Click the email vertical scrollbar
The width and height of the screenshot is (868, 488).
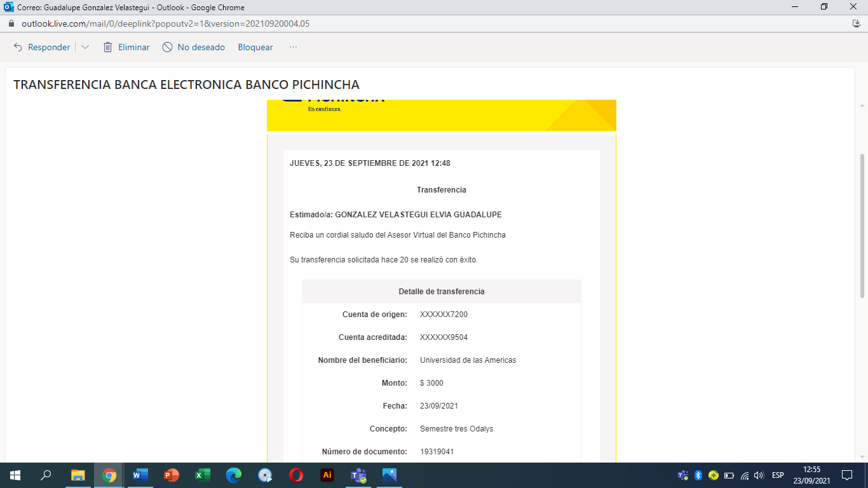coord(862,222)
